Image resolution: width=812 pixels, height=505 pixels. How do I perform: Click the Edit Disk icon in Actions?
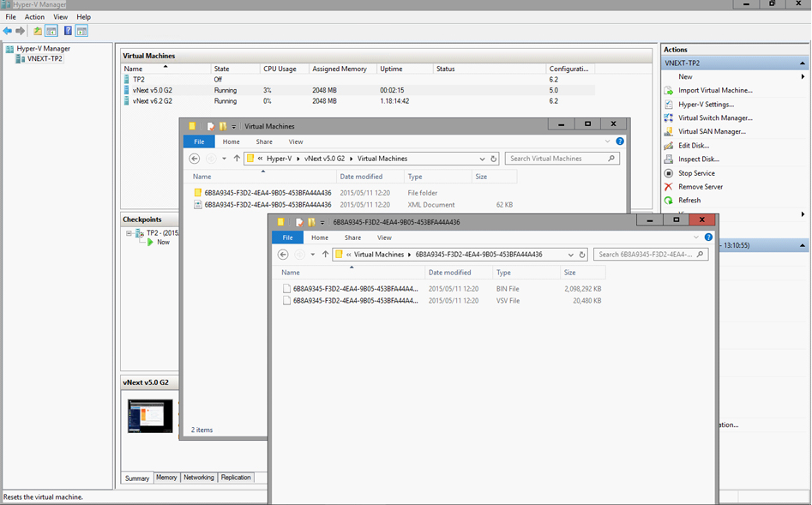click(x=669, y=146)
